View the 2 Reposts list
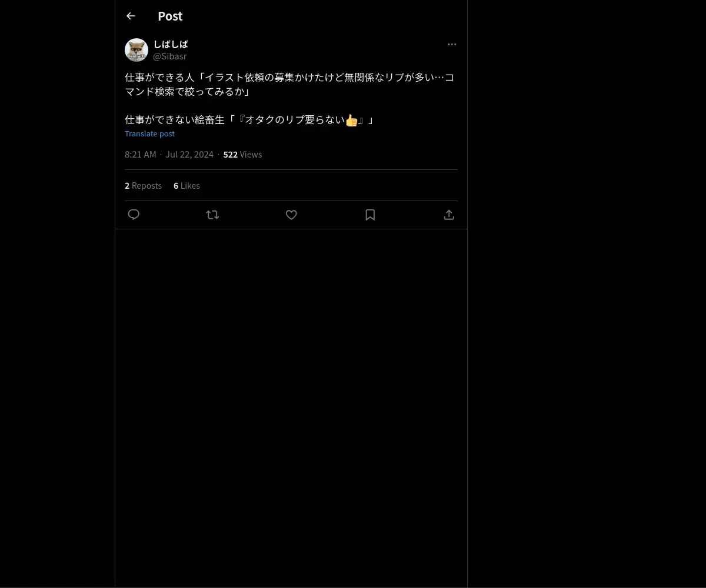The image size is (706, 588). 143,186
